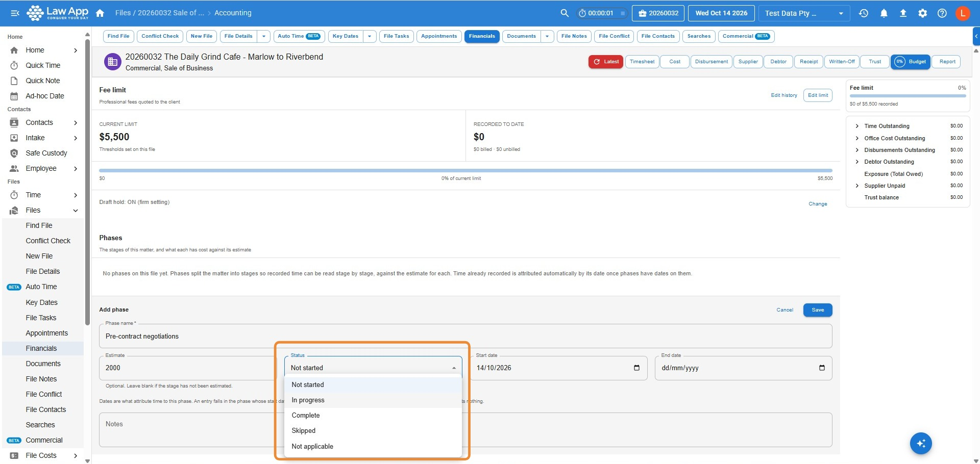Click the Conflict Check toolbar button

pos(160,36)
